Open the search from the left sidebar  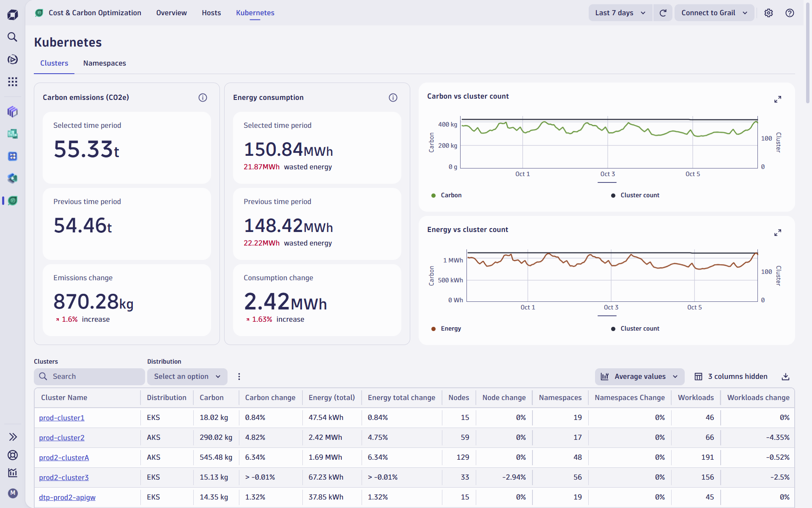point(13,37)
